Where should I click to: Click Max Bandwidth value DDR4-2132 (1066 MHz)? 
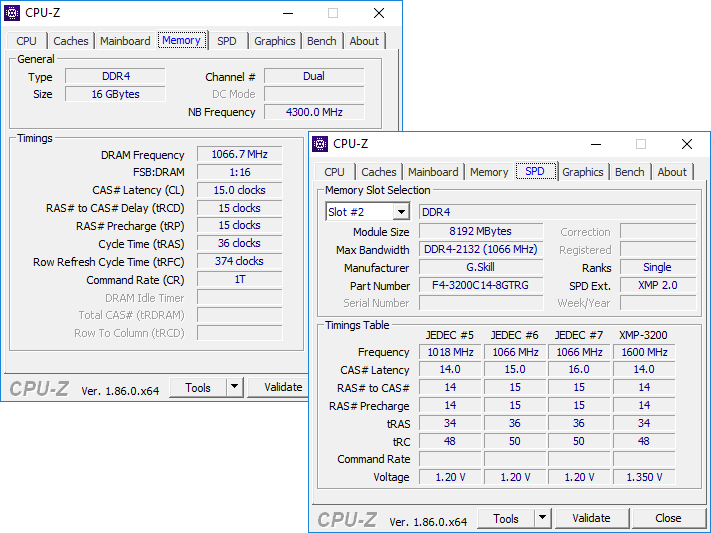(x=481, y=249)
